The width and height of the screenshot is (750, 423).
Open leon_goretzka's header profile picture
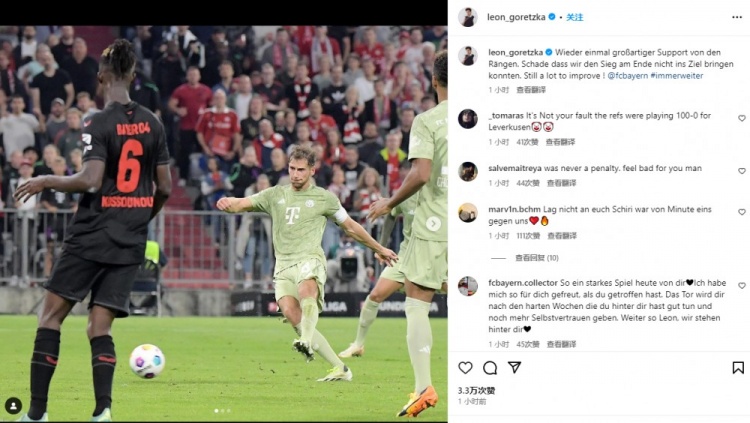(468, 17)
